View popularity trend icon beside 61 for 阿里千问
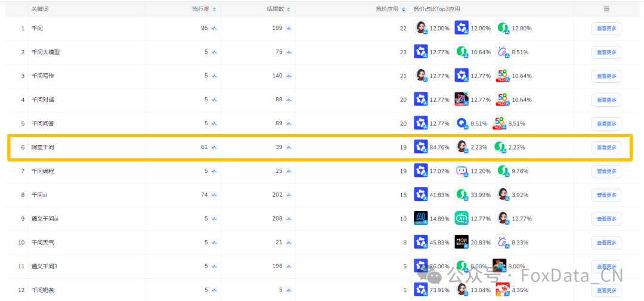Viewport: 644px width, 301px height. (x=214, y=147)
